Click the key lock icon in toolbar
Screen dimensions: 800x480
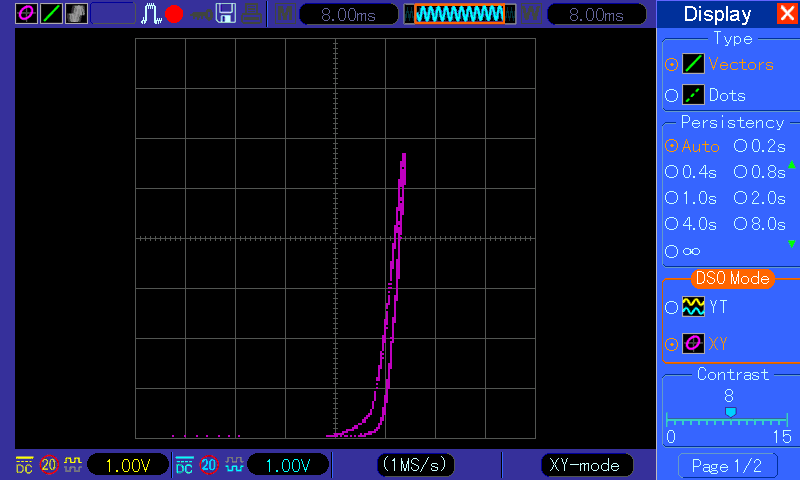pos(202,15)
